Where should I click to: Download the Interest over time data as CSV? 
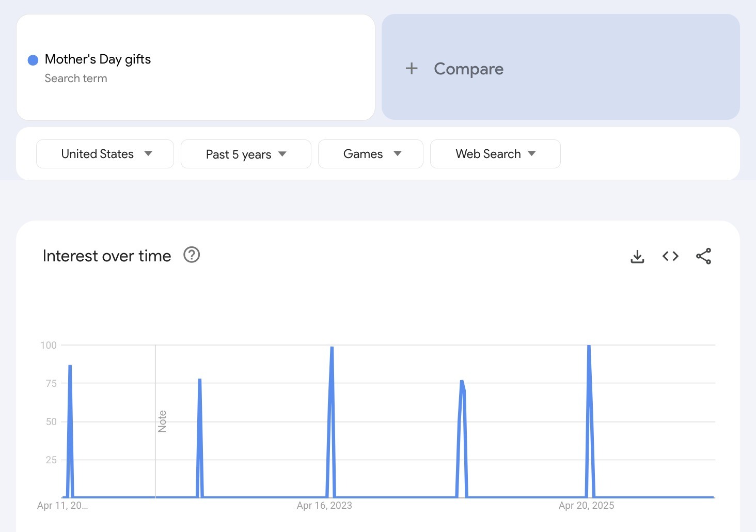(x=637, y=256)
